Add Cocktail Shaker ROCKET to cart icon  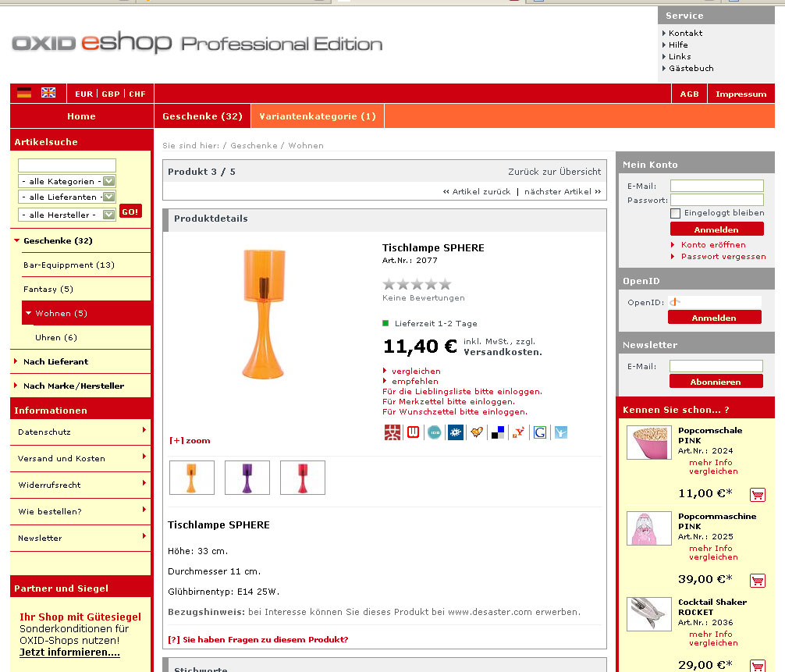[757, 666]
